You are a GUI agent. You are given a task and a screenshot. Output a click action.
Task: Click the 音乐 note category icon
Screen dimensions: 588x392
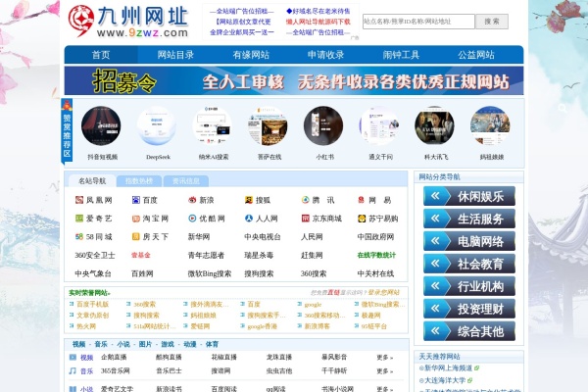pyautogui.click(x=73, y=371)
